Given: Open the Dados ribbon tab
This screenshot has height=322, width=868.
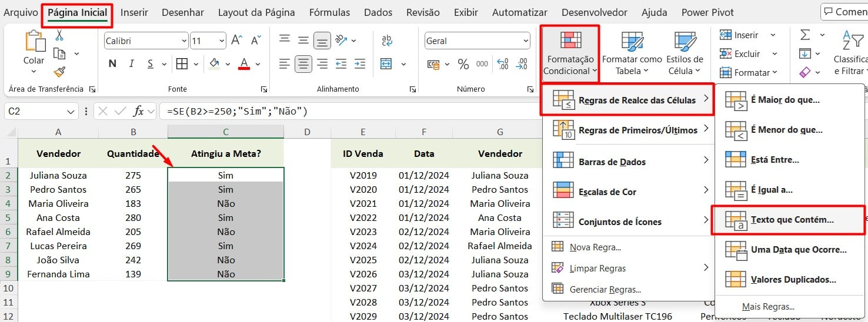Looking at the screenshot, I should [378, 12].
